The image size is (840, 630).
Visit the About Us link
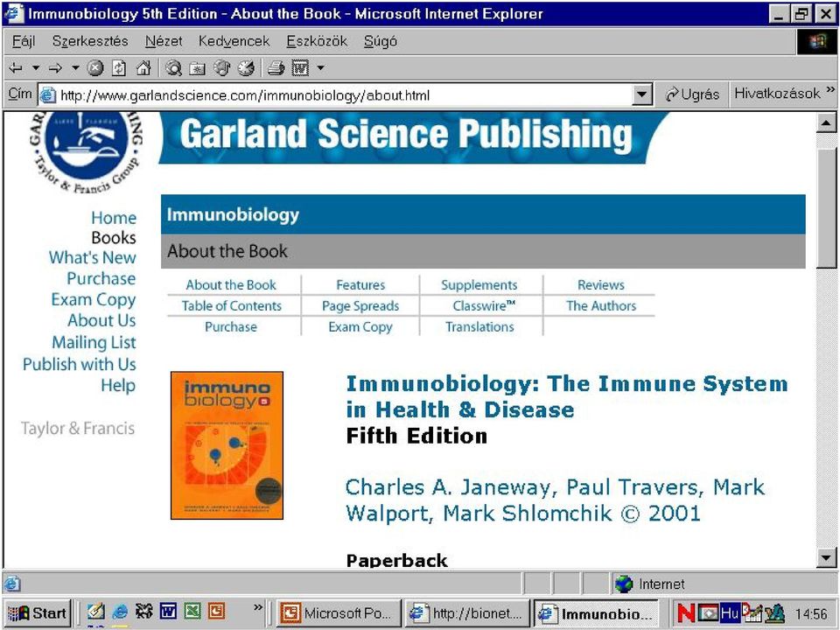(101, 320)
